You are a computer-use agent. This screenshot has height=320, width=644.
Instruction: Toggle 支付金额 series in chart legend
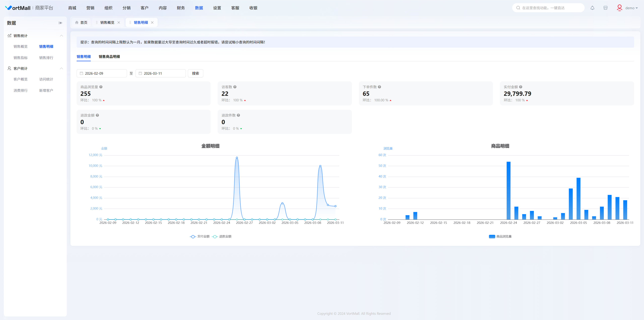coord(200,236)
